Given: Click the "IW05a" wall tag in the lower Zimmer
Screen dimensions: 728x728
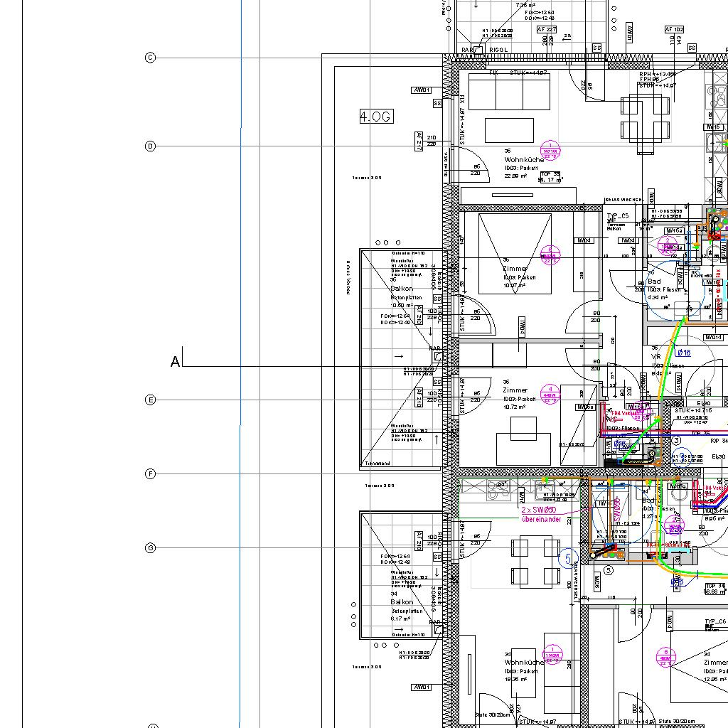Looking at the screenshot, I should pos(585,407).
